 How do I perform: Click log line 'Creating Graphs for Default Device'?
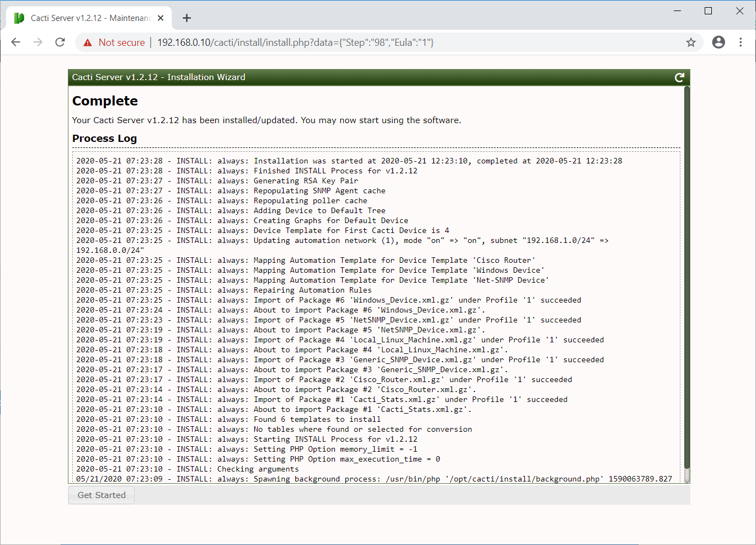(x=242, y=220)
